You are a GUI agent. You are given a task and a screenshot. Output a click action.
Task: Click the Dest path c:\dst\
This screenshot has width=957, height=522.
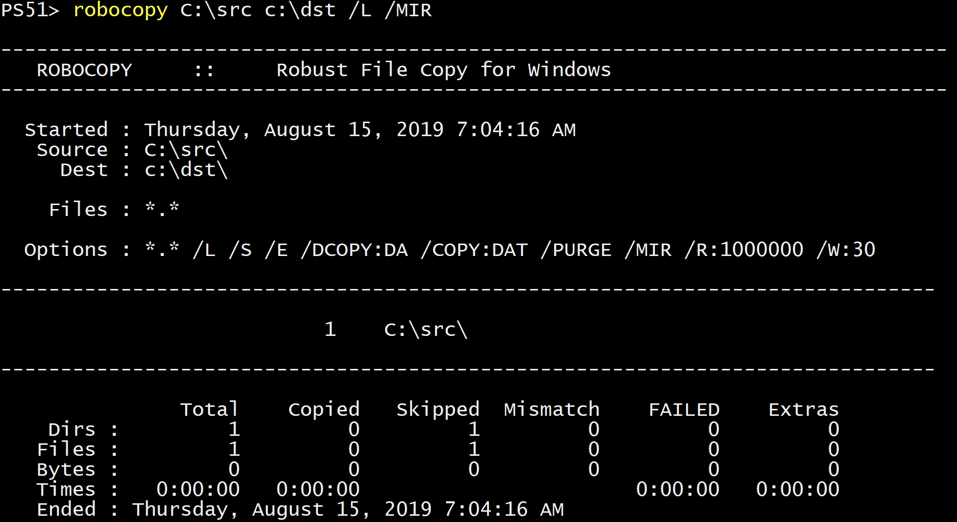click(186, 170)
